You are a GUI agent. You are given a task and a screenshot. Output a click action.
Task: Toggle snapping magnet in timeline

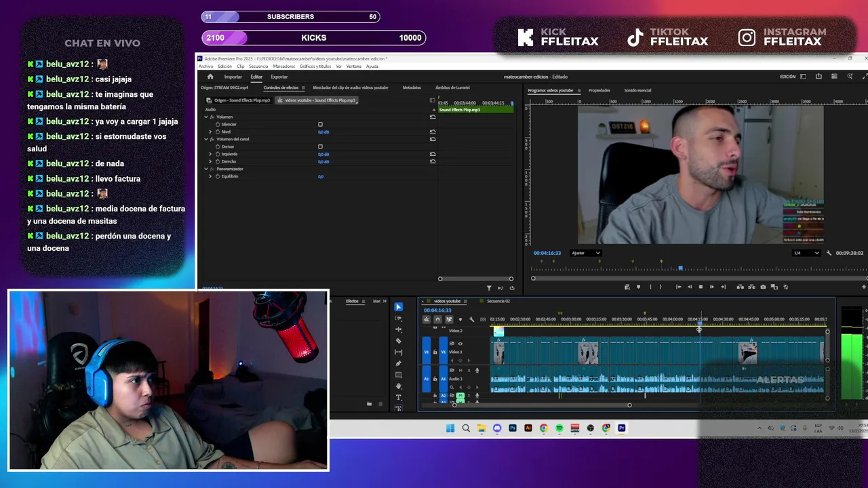437,319
